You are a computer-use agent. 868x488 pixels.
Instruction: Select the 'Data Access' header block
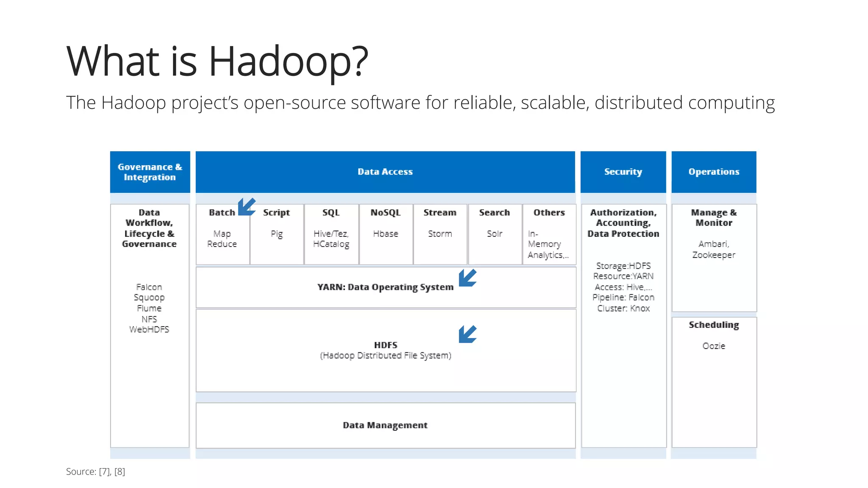tap(385, 172)
